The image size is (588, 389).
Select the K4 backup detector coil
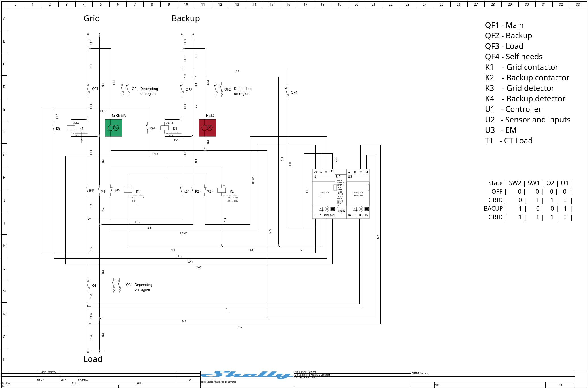point(165,128)
